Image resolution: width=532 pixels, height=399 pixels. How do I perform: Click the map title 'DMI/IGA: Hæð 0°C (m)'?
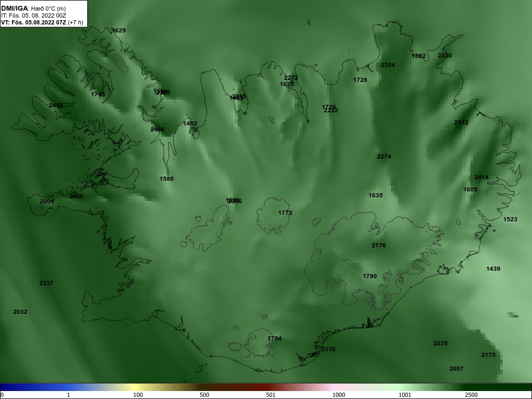pos(33,9)
